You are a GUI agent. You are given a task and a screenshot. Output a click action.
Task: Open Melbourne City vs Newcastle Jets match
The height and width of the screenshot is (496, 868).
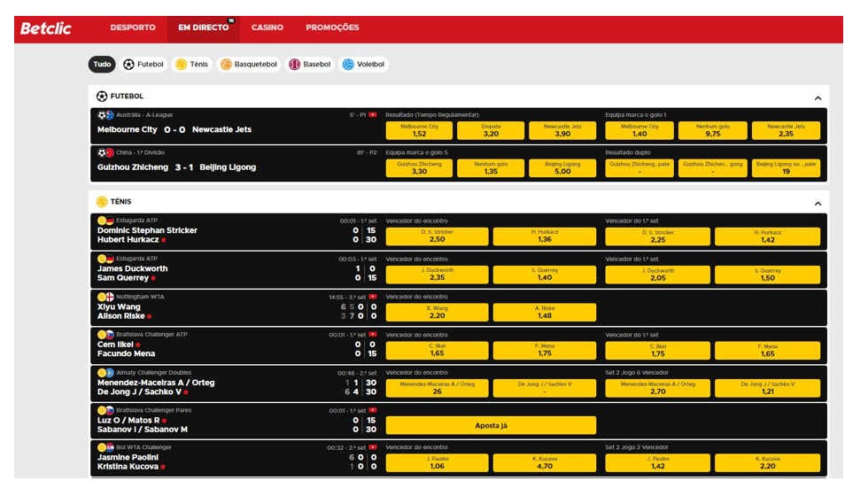(174, 129)
